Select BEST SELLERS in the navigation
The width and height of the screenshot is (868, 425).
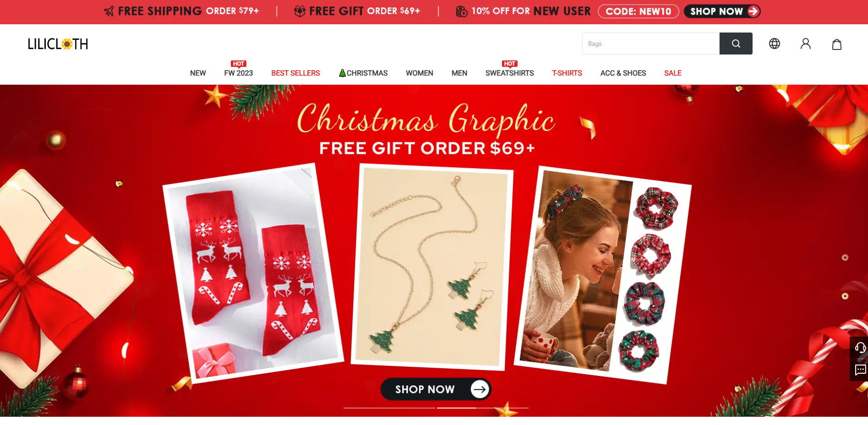pyautogui.click(x=295, y=73)
